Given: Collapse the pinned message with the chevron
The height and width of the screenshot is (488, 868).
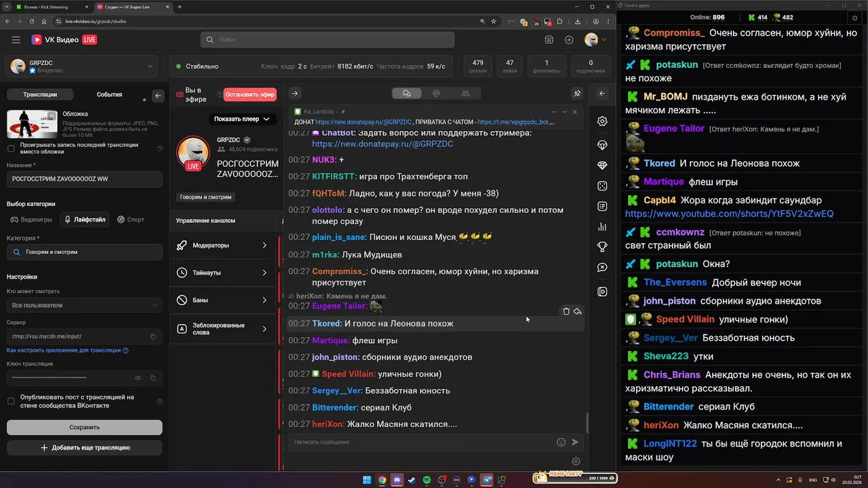Looking at the screenshot, I should click(x=564, y=112).
